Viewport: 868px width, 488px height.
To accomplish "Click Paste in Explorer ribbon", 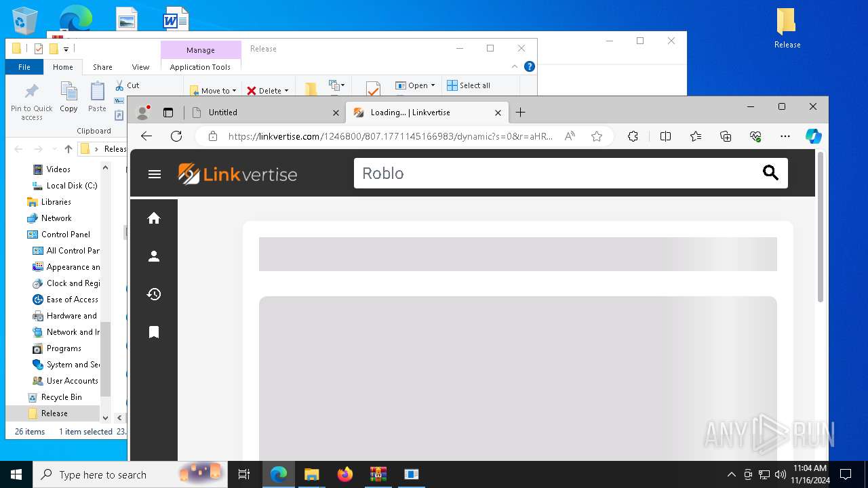I will coord(97,97).
